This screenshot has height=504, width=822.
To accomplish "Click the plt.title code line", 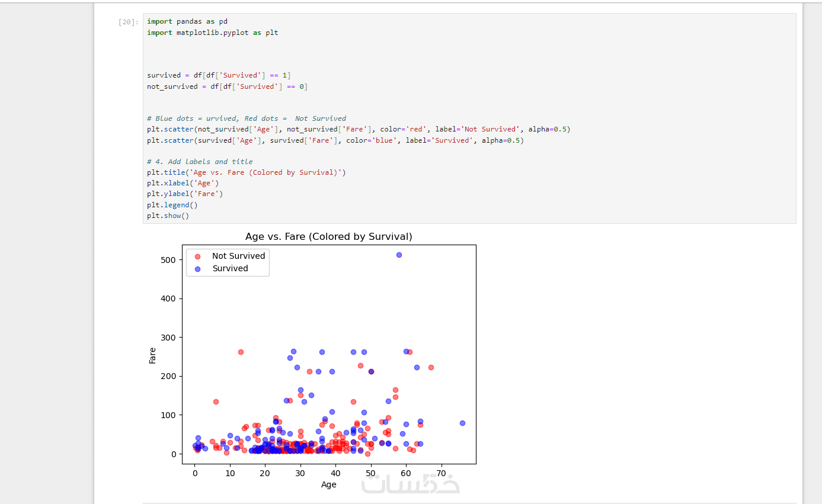I will pos(247,172).
